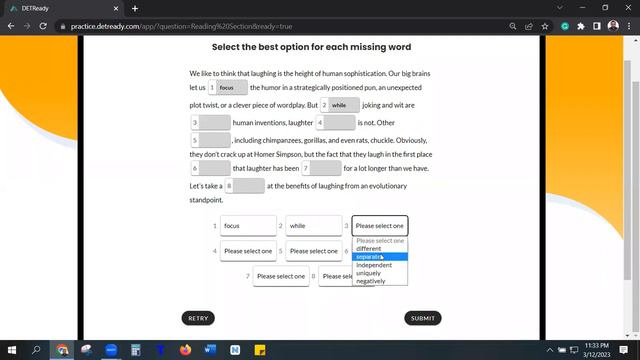Go back to the previous page
640x360 pixels.
pyautogui.click(x=11, y=26)
